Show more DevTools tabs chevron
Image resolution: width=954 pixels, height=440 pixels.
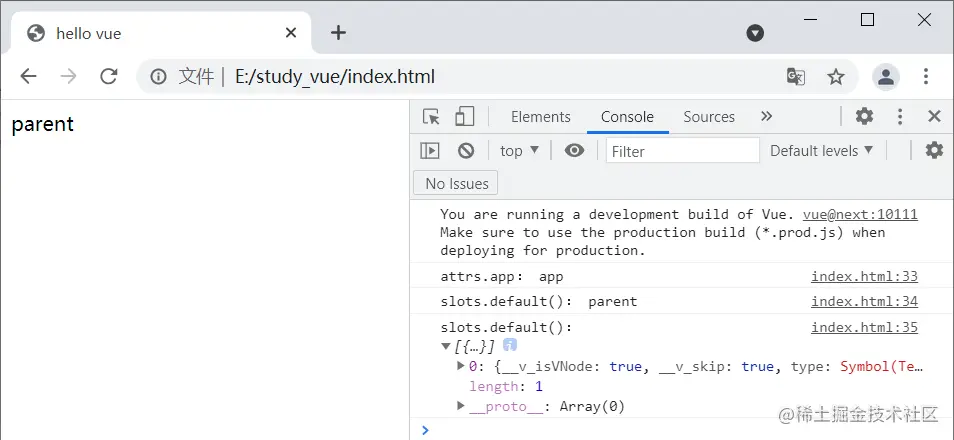(767, 116)
